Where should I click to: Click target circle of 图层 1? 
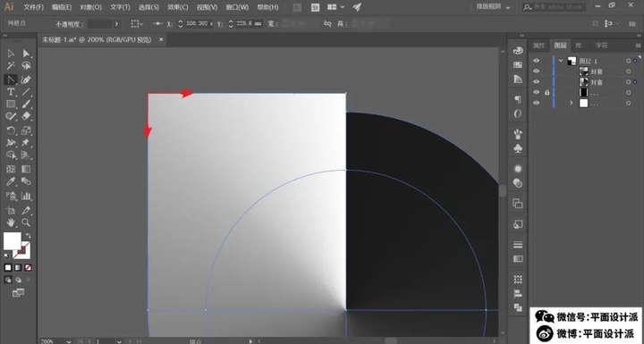629,61
